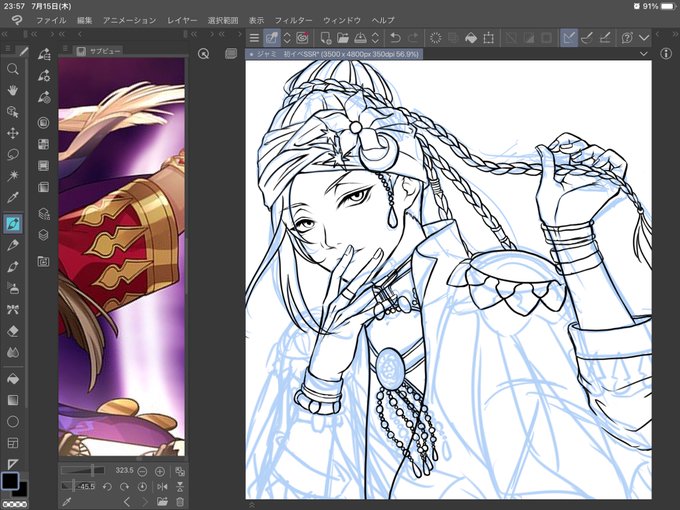Select the Lasso selection tool
The height and width of the screenshot is (510, 680).
[13, 154]
